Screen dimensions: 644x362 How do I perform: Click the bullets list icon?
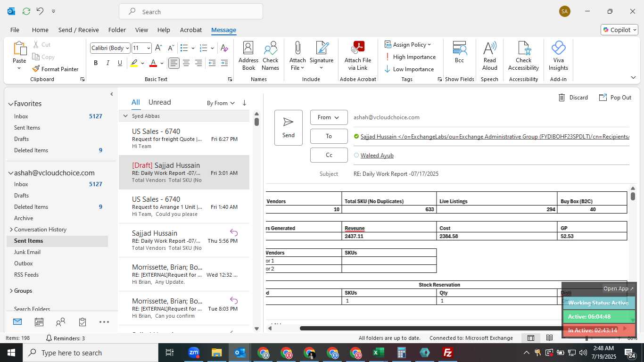pos(184,48)
